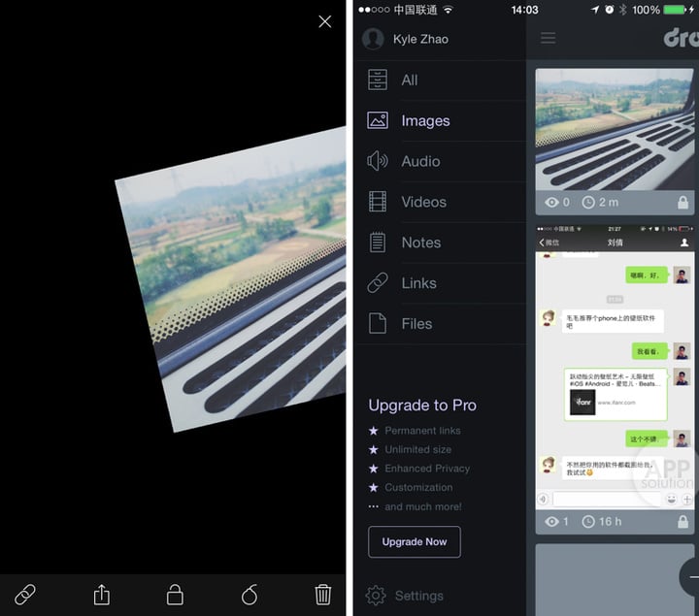
Task: Open the Files category
Action: coord(416,324)
